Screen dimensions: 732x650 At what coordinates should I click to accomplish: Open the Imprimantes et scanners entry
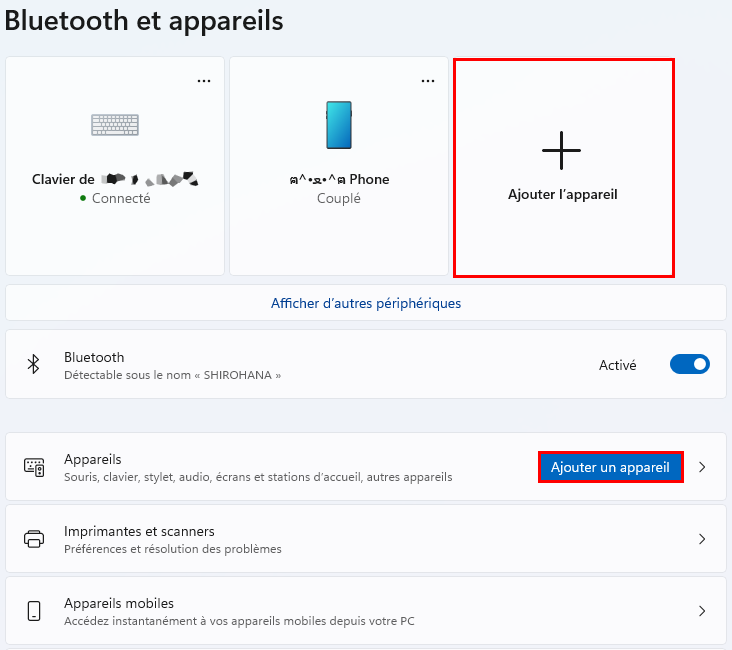[x=366, y=539]
